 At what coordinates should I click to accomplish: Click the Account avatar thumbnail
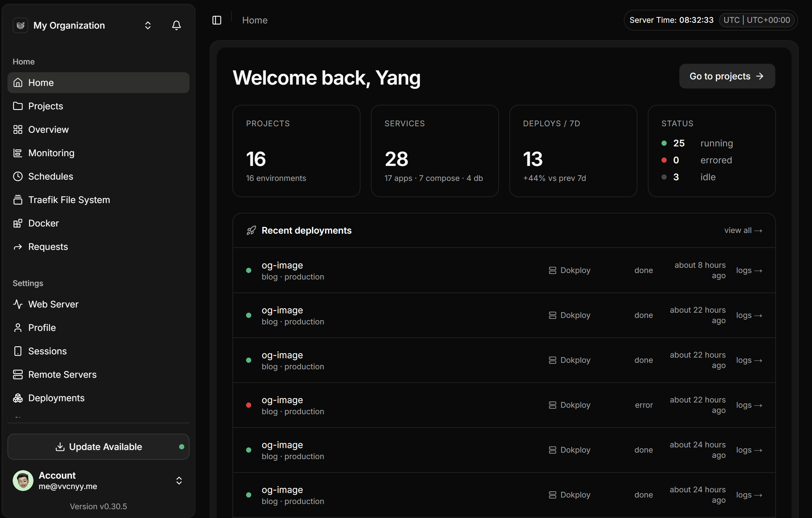(23, 481)
